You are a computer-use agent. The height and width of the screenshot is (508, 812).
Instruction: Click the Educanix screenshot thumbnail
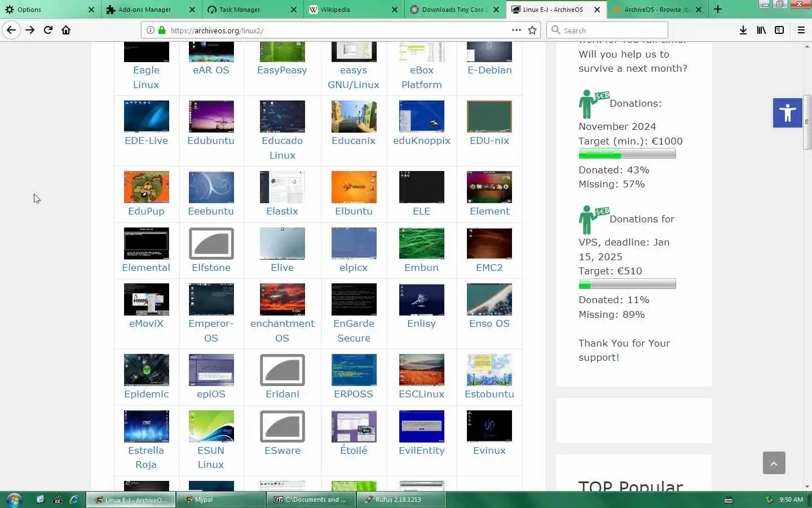tap(354, 116)
